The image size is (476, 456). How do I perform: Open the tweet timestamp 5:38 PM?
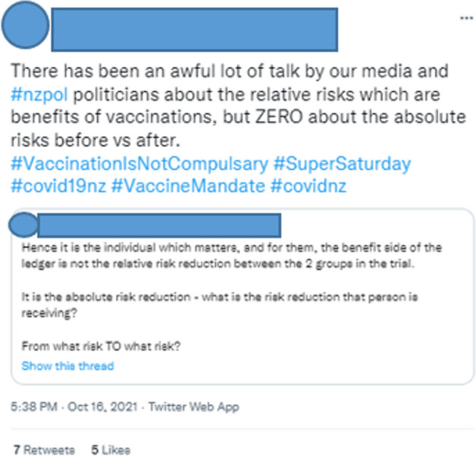pos(34,407)
